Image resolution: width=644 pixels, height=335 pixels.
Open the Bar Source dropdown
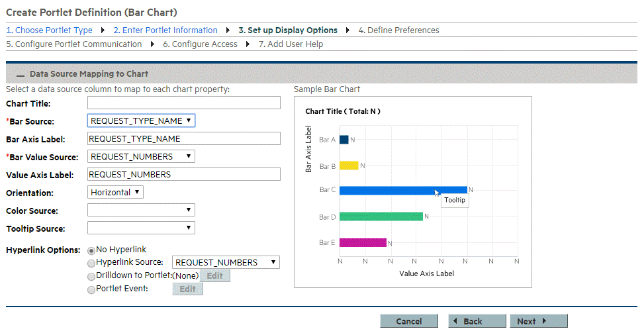click(141, 120)
